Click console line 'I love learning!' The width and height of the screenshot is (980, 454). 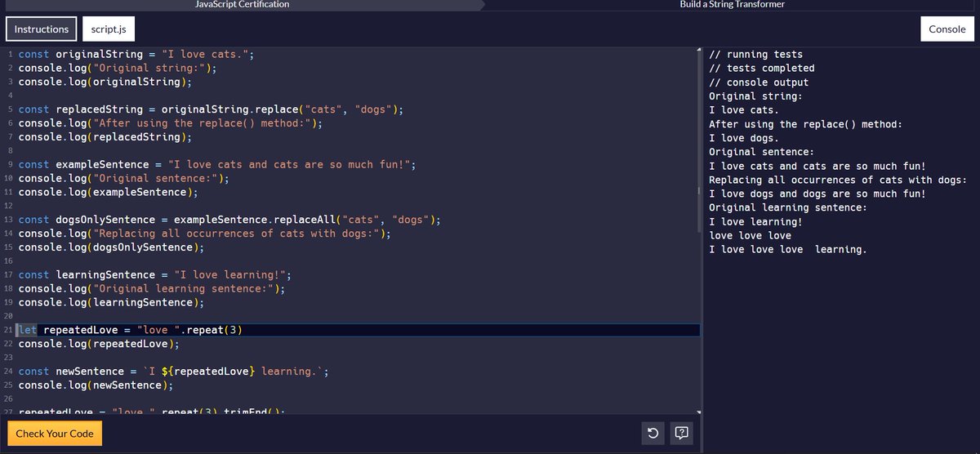[x=756, y=221]
